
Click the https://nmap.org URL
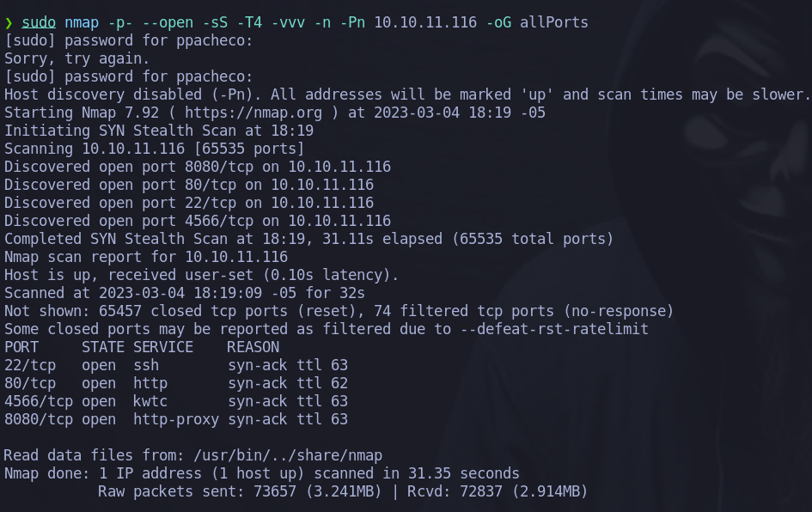pos(253,113)
